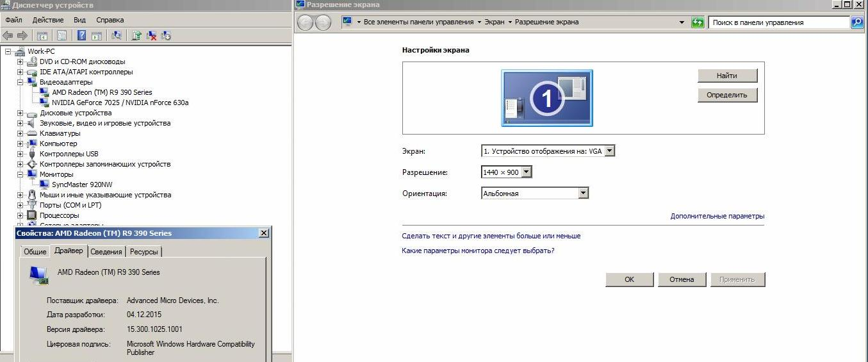The height and width of the screenshot is (362, 868).
Task: Open the blue question mark help icon
Action: (82, 36)
